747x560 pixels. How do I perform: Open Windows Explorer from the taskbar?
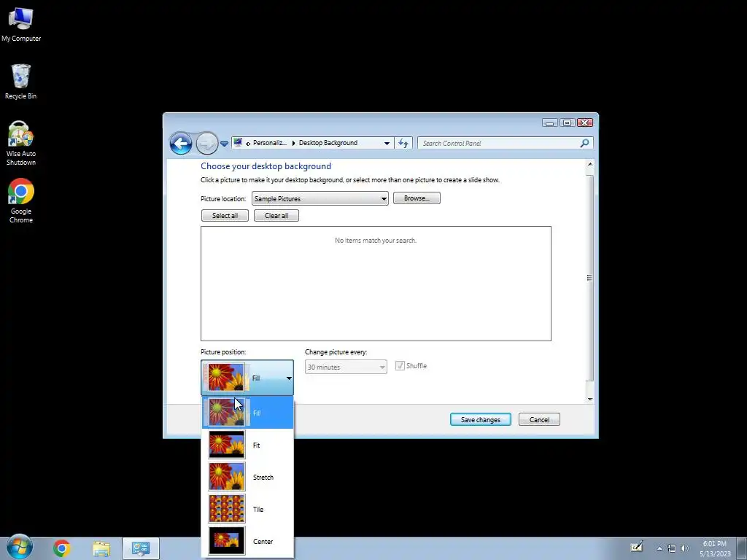point(101,548)
